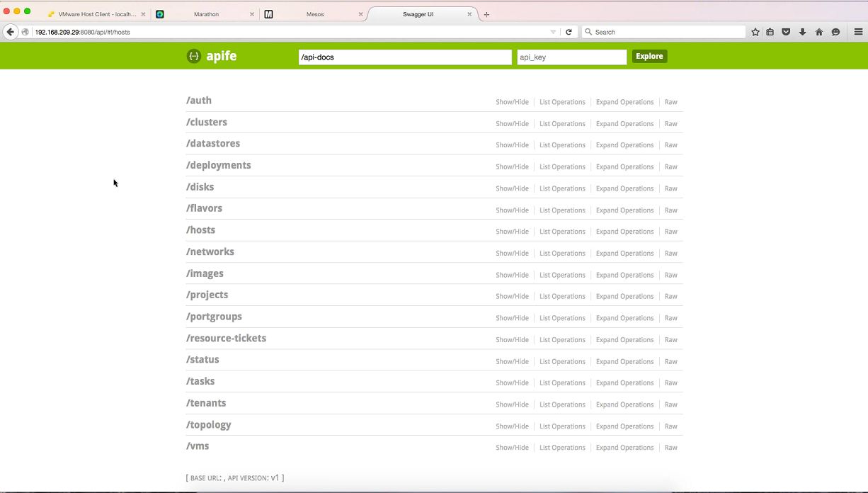The height and width of the screenshot is (493, 868).
Task: Click the Pocket icon in toolbar
Action: (786, 32)
